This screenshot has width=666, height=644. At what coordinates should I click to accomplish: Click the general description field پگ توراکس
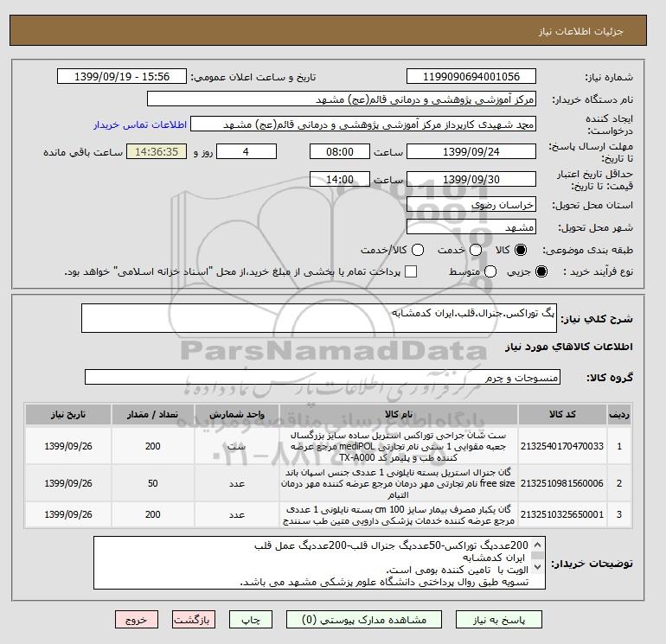point(319,318)
